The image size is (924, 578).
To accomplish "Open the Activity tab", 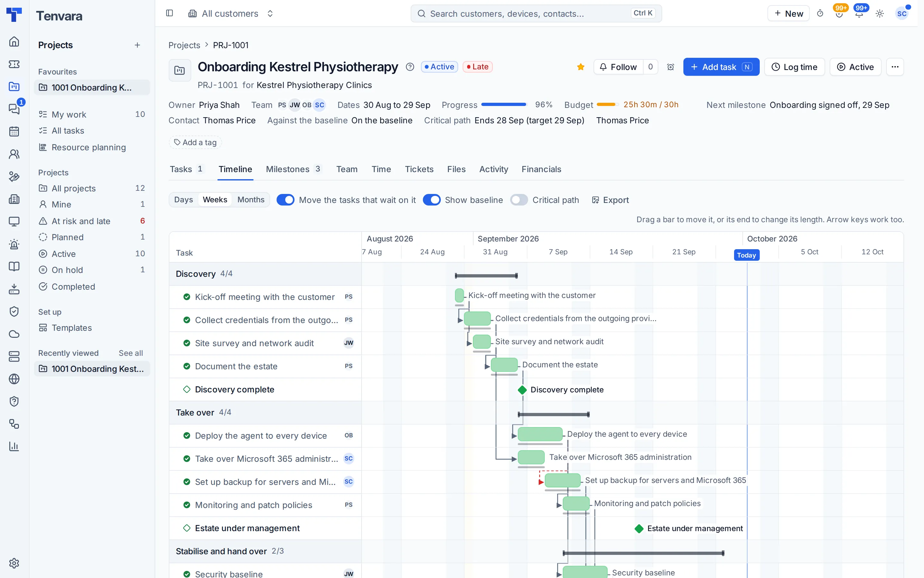I will [493, 169].
